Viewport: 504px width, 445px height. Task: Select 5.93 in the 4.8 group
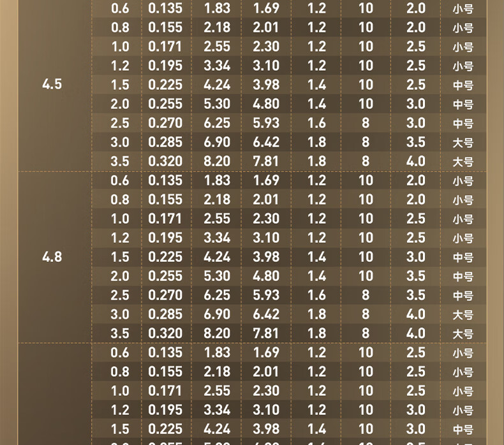point(266,295)
